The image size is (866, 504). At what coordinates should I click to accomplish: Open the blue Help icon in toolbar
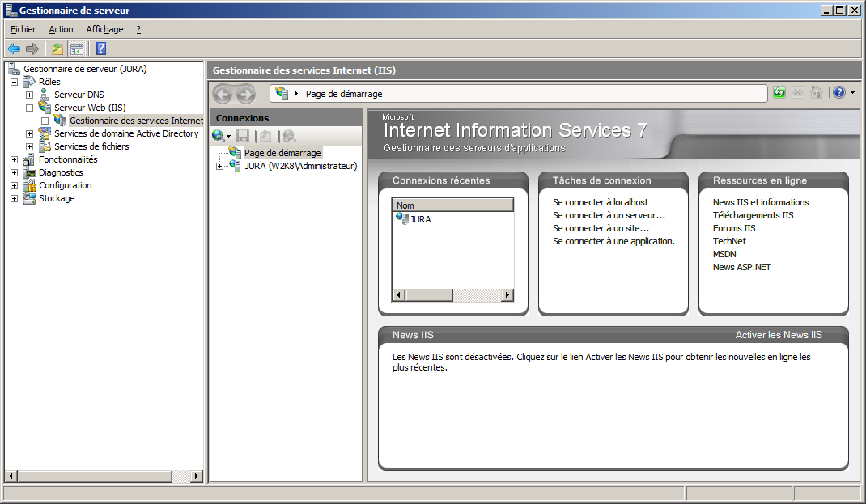pyautogui.click(x=101, y=49)
